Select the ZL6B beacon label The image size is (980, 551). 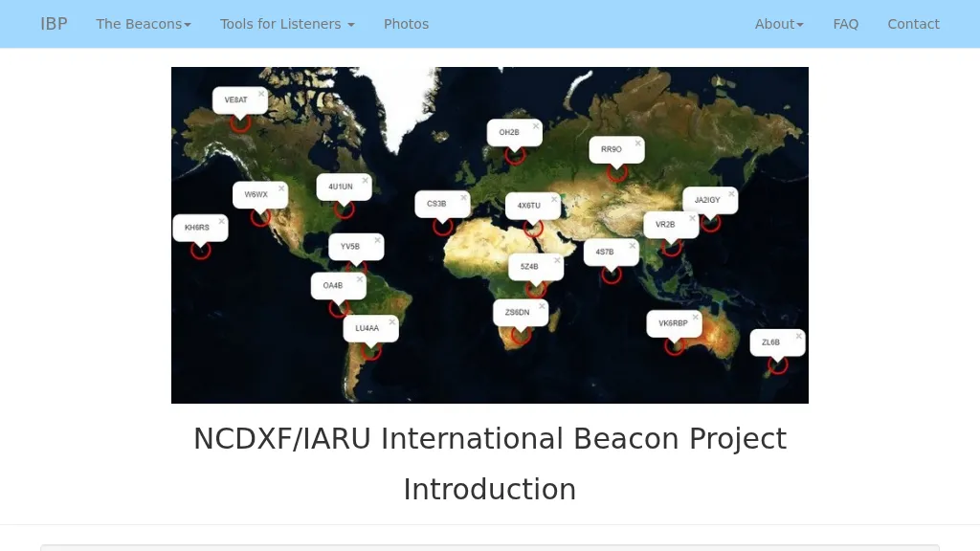coord(770,342)
